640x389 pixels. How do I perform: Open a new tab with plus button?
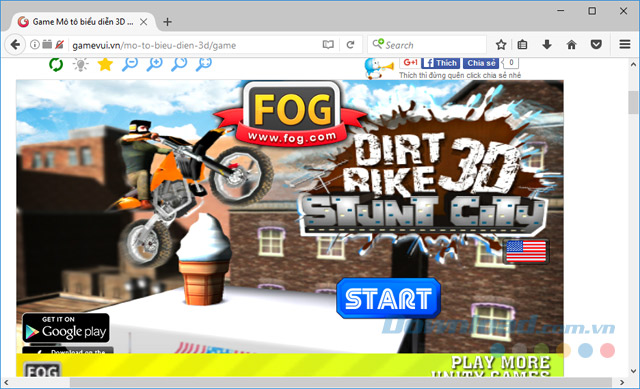[x=167, y=22]
